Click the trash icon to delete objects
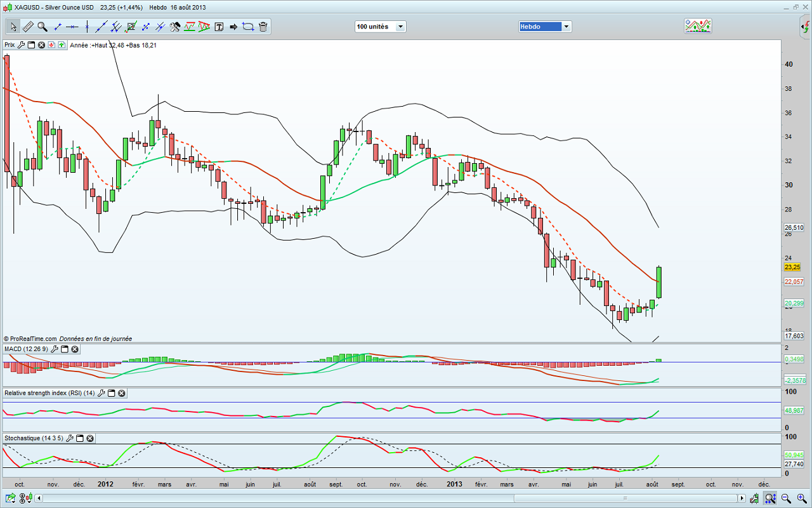The image size is (812, 508). [263, 27]
